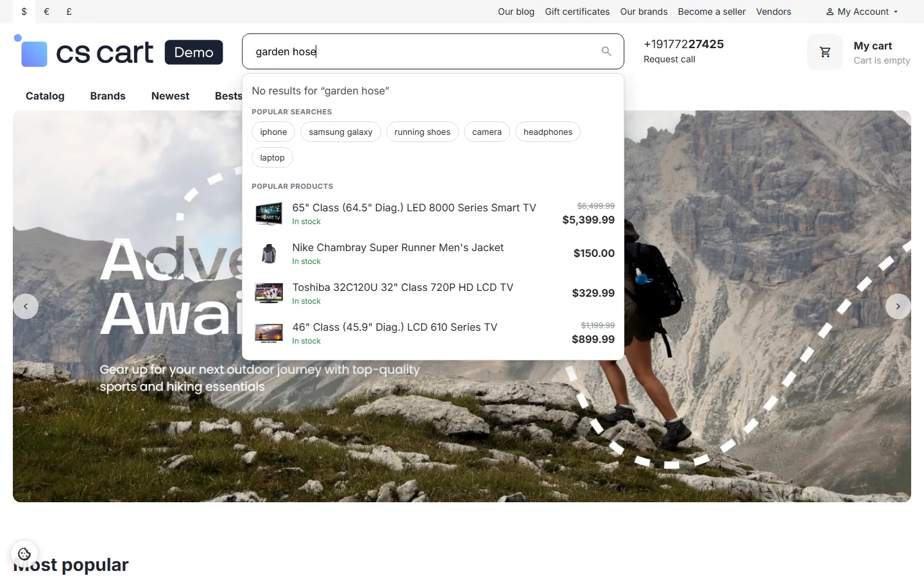Viewport: 924px width, 578px height.
Task: Switch currency to pound
Action: coord(69,12)
